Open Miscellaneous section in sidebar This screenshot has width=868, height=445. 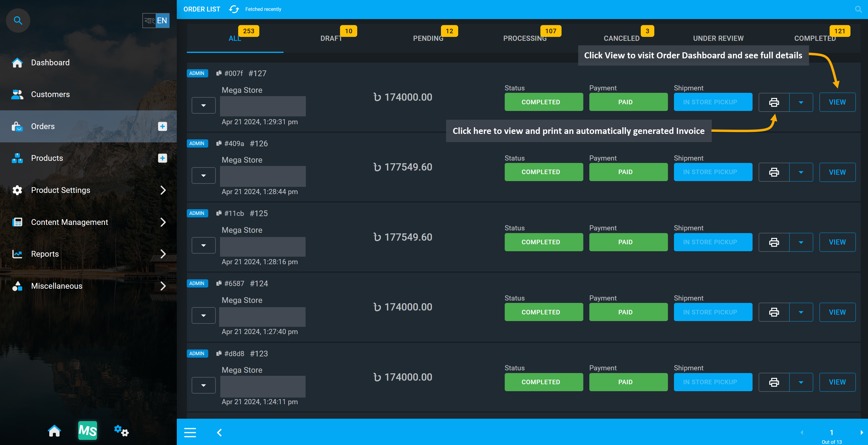[x=88, y=285]
